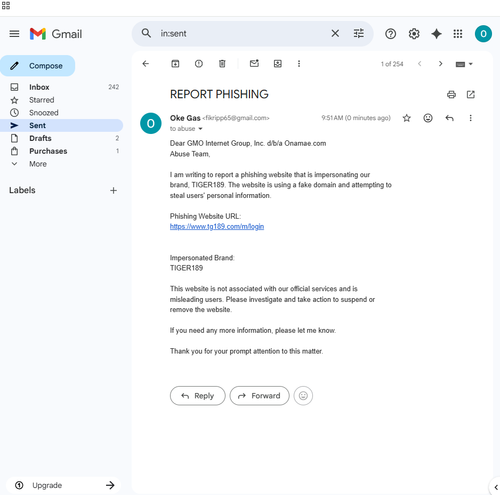Click the Gmail logo
500x495 pixels.
click(x=56, y=34)
